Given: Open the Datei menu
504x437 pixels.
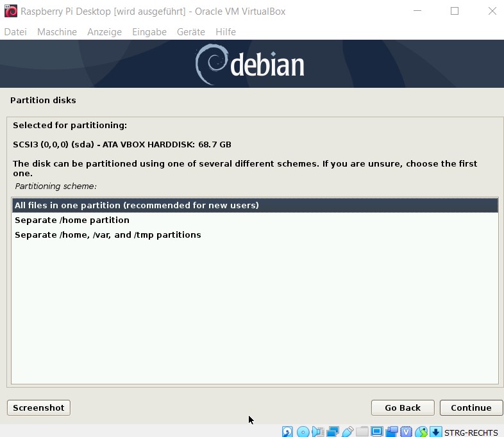Looking at the screenshot, I should (x=15, y=32).
